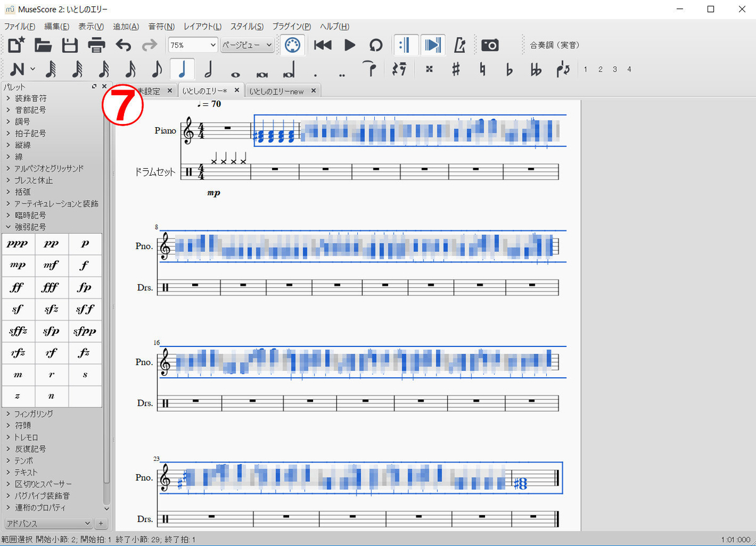Pick ppp dynamic from palette
The height and width of the screenshot is (546, 756).
pos(18,244)
